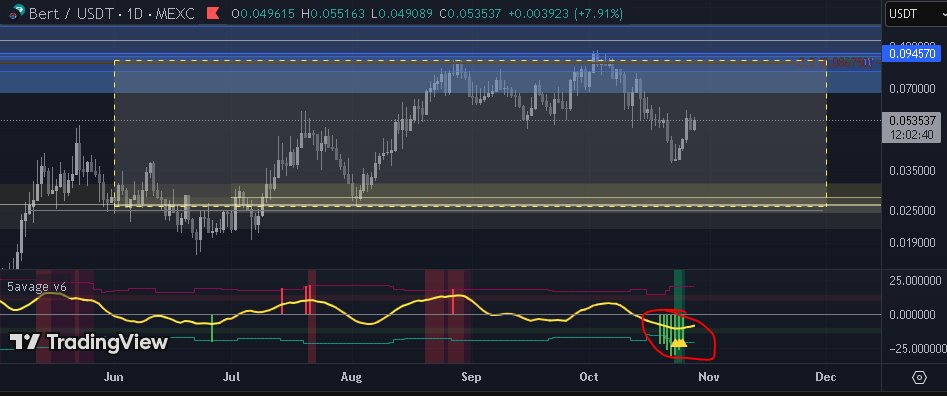Click the red flag icon beside MEXC

(x=213, y=13)
